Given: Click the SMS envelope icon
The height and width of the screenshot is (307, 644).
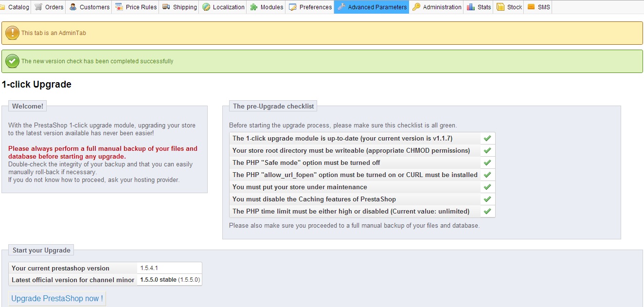Looking at the screenshot, I should coord(531,7).
